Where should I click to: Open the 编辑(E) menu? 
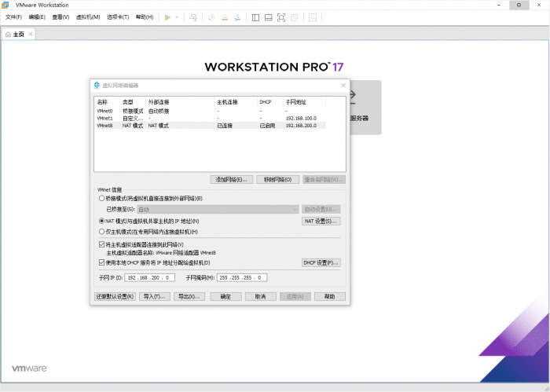pos(37,16)
